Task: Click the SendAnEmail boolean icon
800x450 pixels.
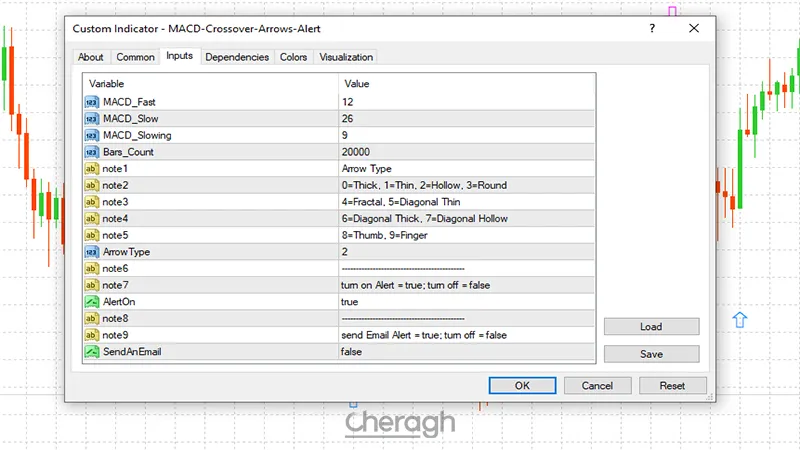Action: pyautogui.click(x=91, y=352)
